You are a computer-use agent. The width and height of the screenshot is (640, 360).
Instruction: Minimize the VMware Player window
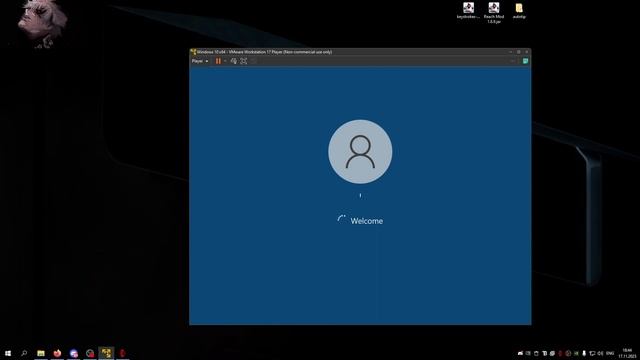(511, 52)
